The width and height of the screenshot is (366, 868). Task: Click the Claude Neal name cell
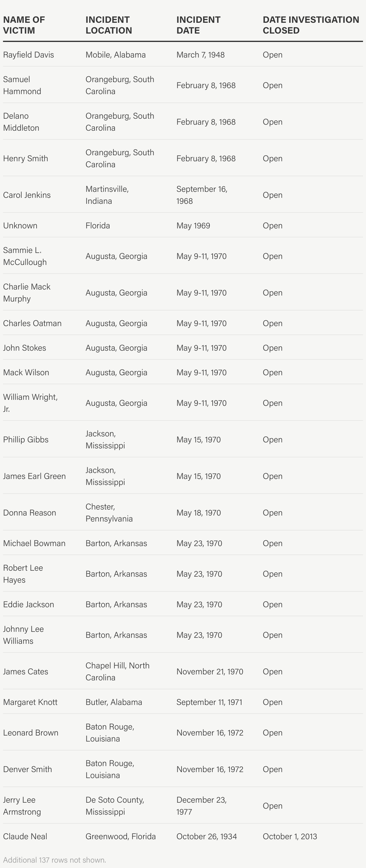(25, 836)
